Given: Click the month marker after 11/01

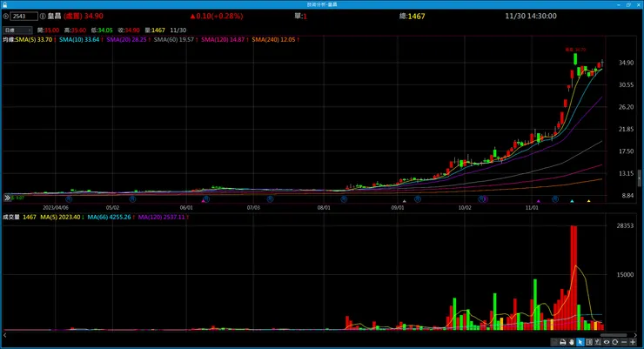Looking at the screenshot, I should point(555,199).
